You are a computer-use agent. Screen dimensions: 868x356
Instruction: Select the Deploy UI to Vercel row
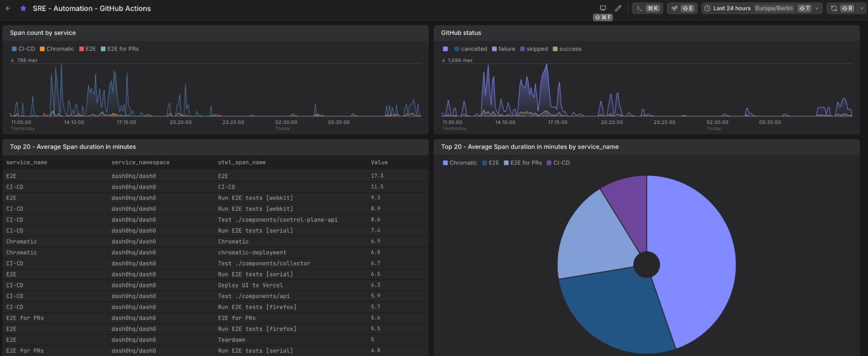click(x=215, y=285)
